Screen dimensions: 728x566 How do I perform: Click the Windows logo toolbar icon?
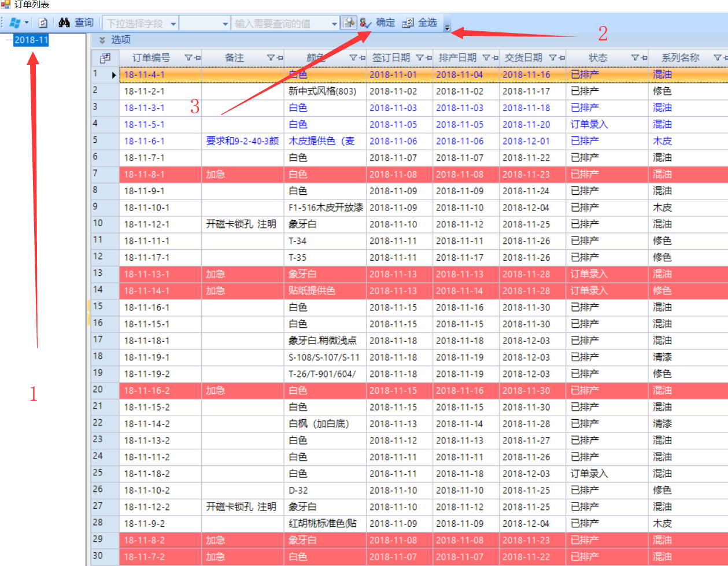15,23
